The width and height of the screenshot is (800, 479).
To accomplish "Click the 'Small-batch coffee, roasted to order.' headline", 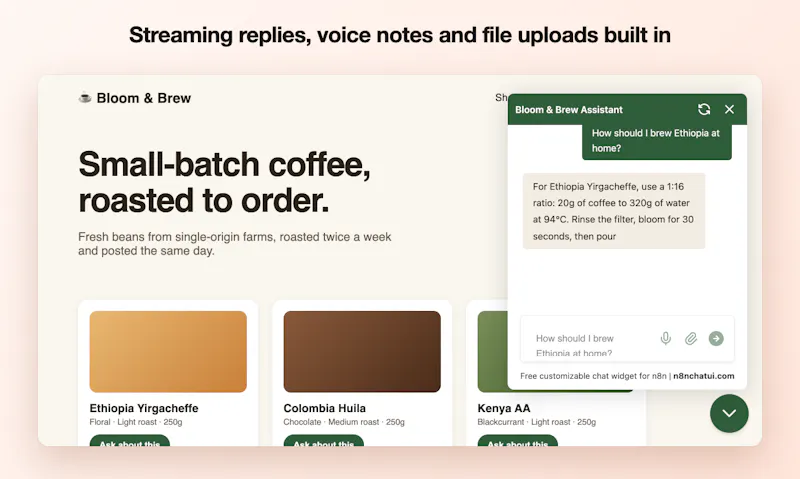I will [x=224, y=182].
